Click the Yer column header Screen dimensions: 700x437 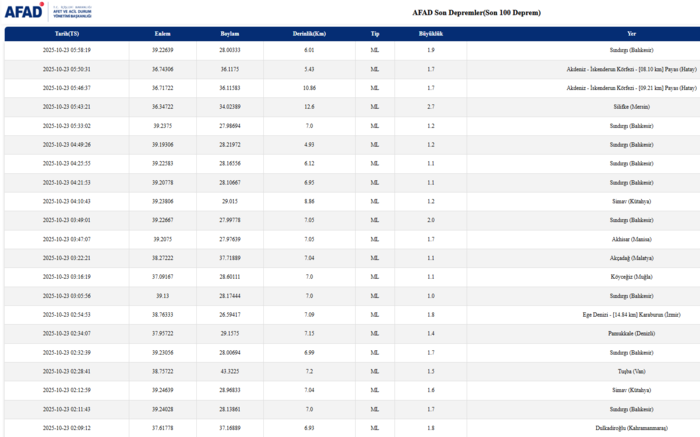point(630,33)
